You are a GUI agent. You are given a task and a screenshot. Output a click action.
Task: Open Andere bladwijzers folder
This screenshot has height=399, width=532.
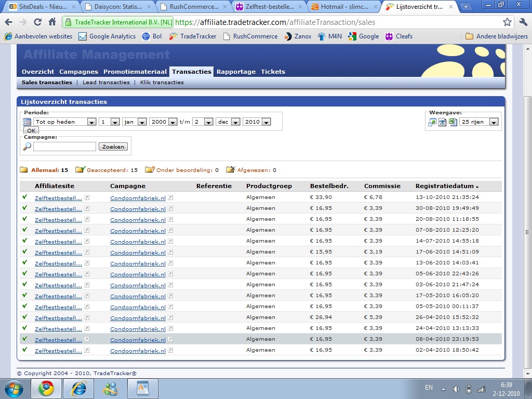(497, 36)
